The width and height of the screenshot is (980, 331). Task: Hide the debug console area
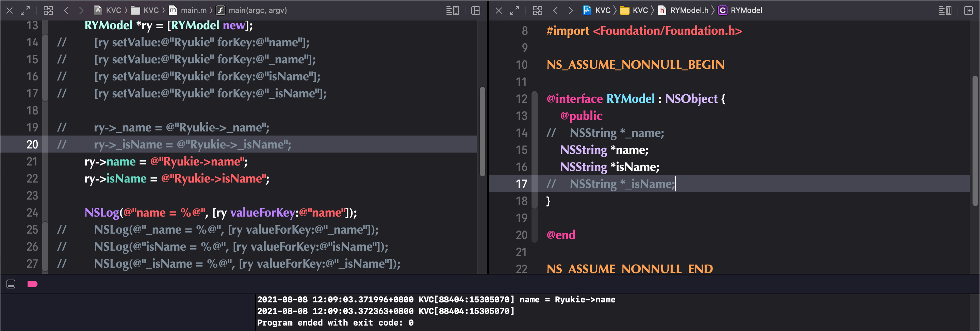[x=11, y=284]
